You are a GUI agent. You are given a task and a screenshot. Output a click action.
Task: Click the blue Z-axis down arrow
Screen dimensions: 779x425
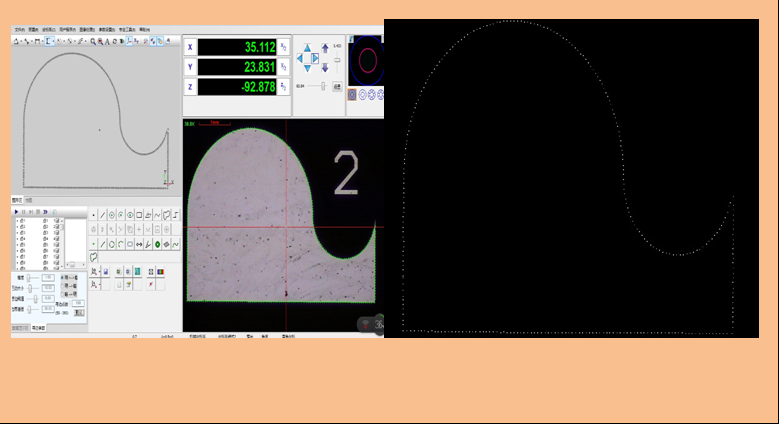325,67
